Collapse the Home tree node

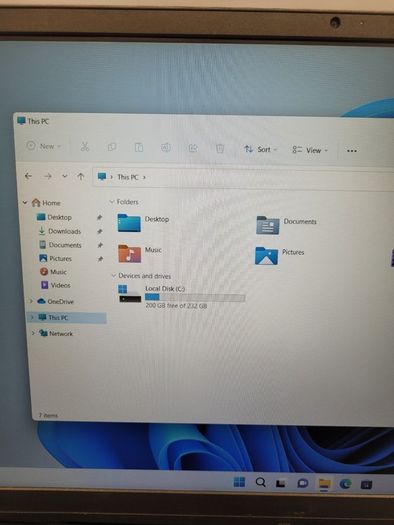25,202
